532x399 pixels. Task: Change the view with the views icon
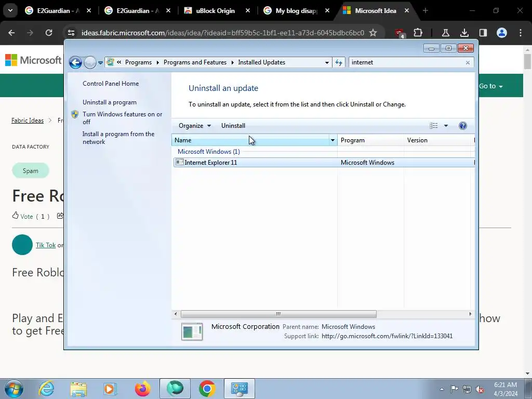pos(434,126)
